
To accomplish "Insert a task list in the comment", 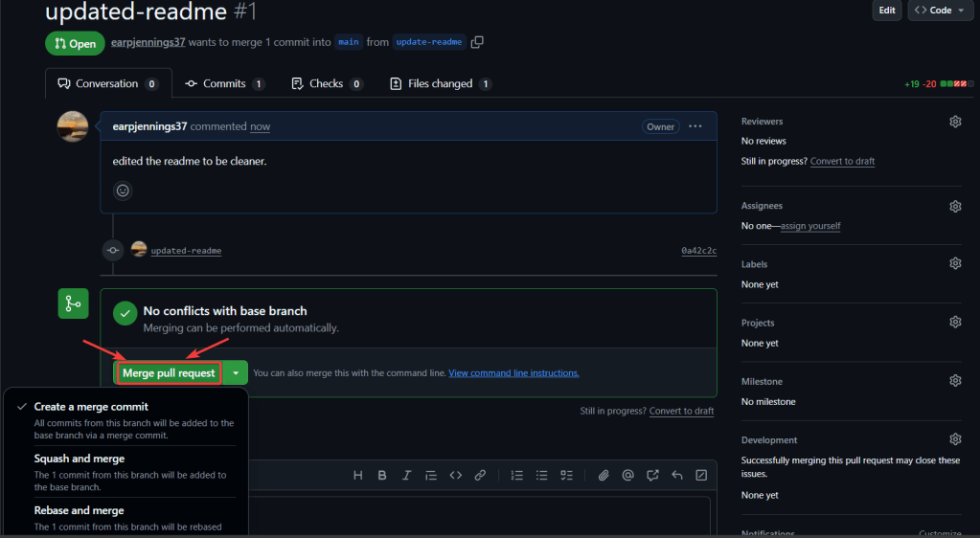I will click(566, 475).
